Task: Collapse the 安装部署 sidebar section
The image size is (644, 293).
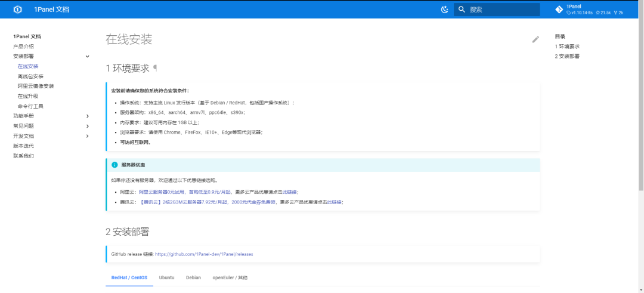Action: tap(88, 57)
